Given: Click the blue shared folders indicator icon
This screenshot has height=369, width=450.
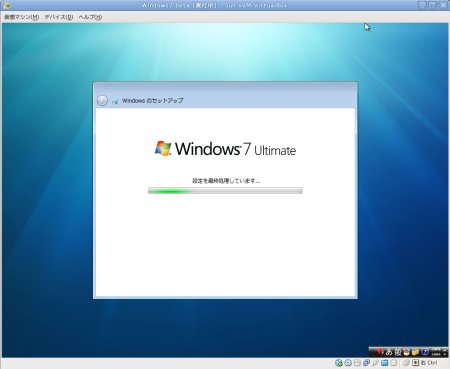Looking at the screenshot, I should click(x=385, y=363).
